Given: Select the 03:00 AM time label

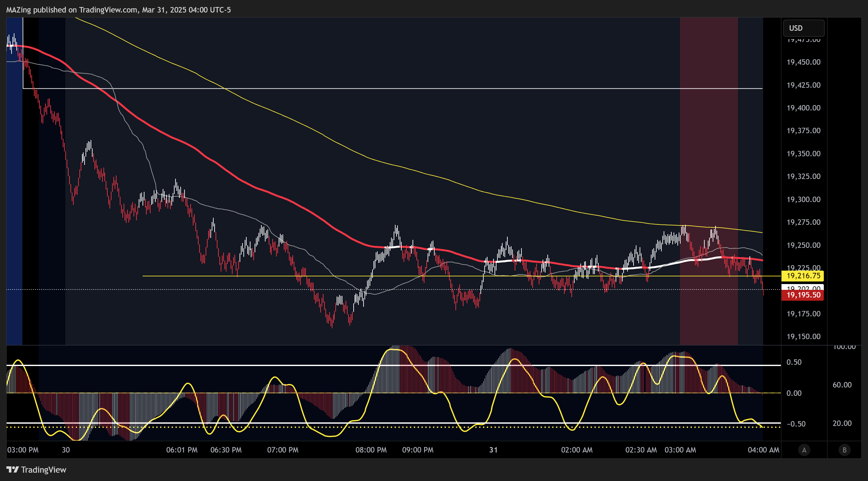Looking at the screenshot, I should [680, 450].
